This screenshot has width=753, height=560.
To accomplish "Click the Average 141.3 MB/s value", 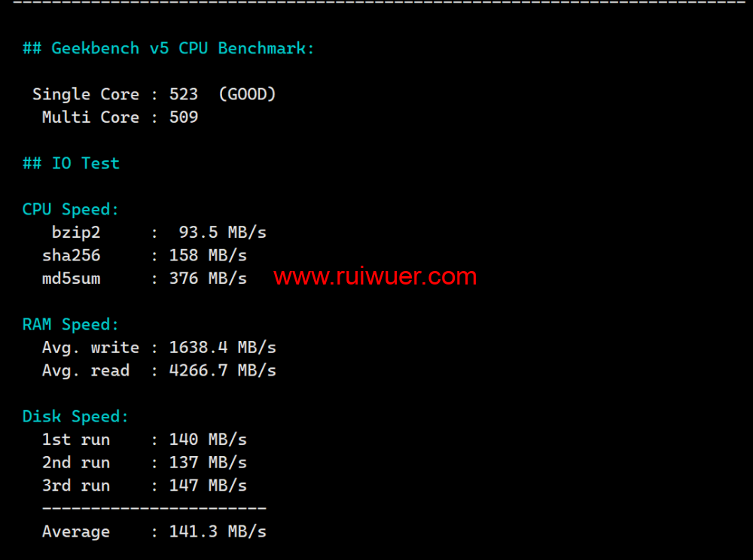I will tap(218, 532).
